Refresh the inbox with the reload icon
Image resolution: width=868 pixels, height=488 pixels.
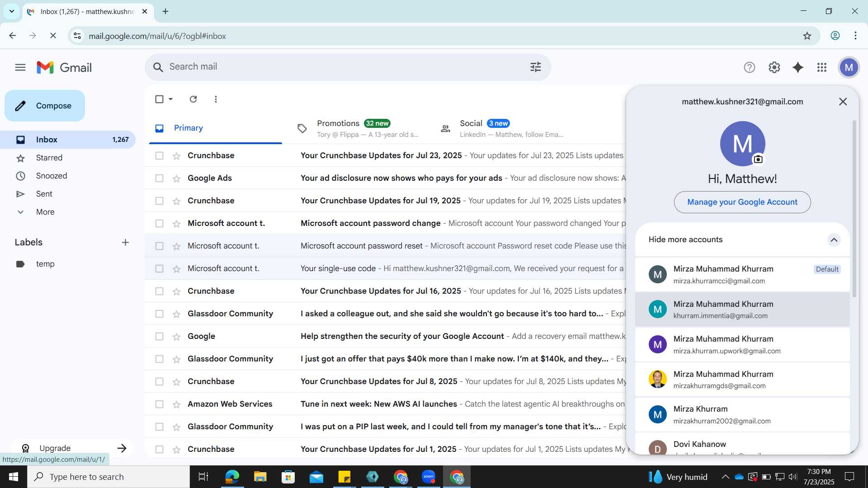(193, 99)
